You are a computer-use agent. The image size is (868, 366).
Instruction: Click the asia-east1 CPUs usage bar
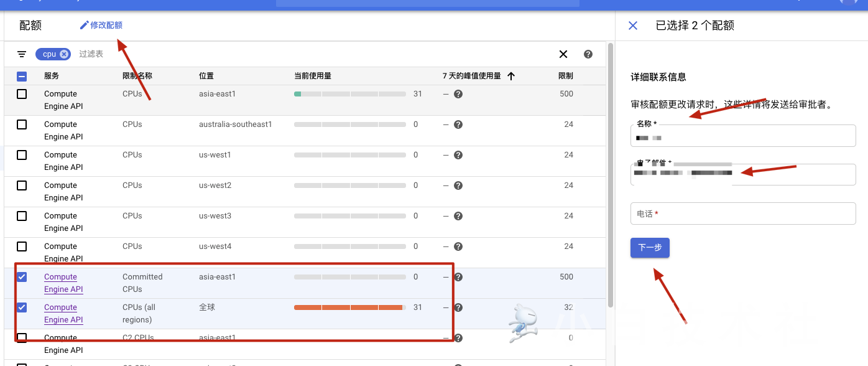click(350, 94)
